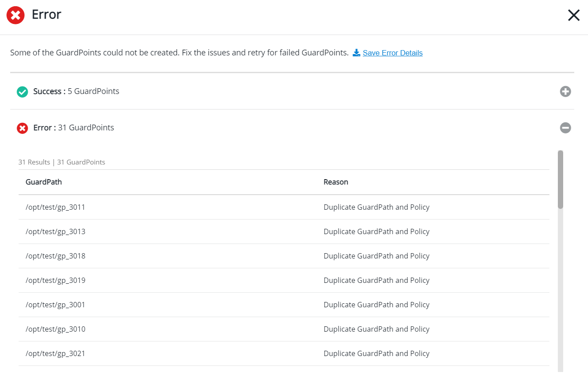
Task: Select the /opt/test/gp_3019 row
Action: [55, 280]
